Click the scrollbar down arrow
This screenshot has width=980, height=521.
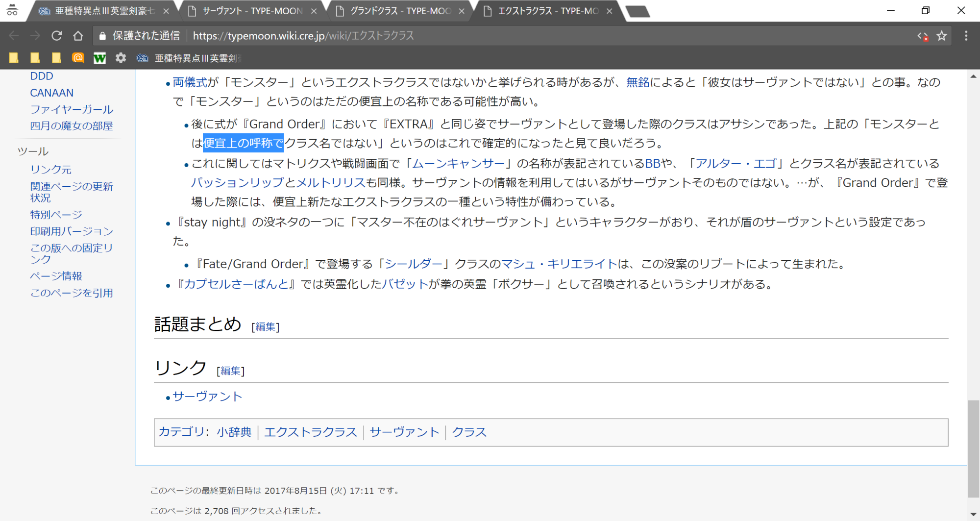[x=973, y=514]
